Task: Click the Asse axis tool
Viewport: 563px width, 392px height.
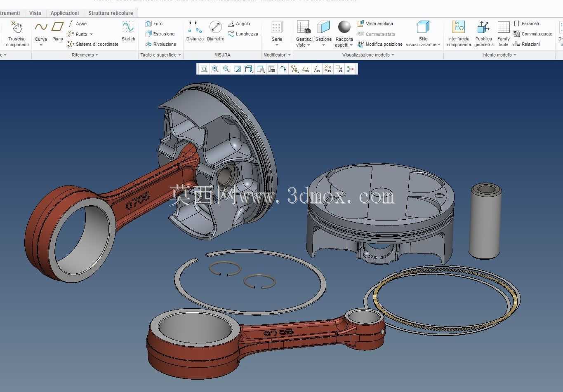Action: [x=78, y=24]
